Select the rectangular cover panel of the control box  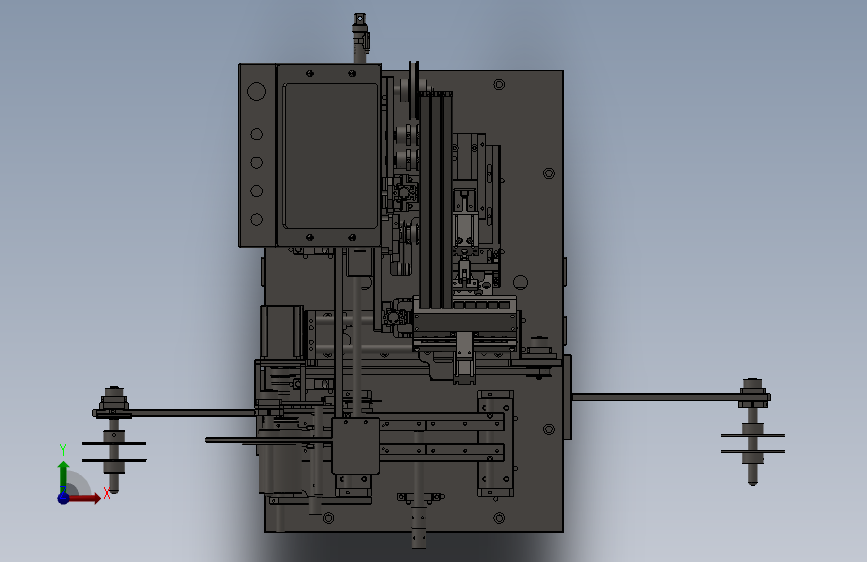click(x=331, y=156)
